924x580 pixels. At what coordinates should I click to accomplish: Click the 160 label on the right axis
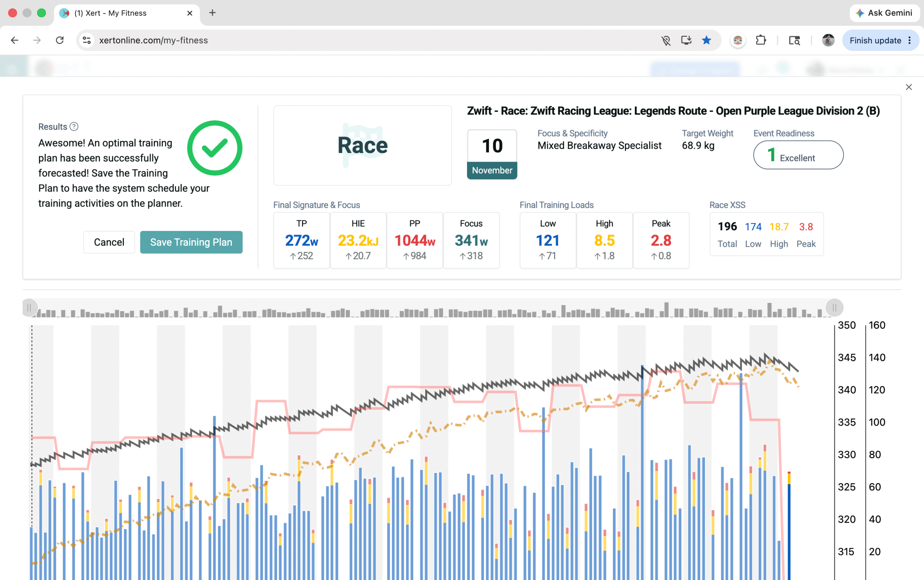click(x=876, y=325)
